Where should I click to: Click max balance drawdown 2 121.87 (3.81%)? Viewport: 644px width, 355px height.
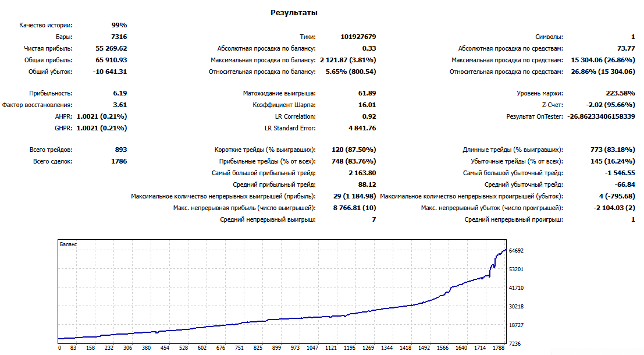click(348, 60)
